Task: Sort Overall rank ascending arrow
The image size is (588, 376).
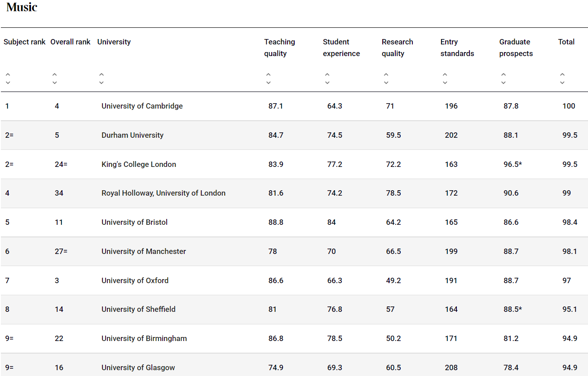Action: tap(54, 74)
